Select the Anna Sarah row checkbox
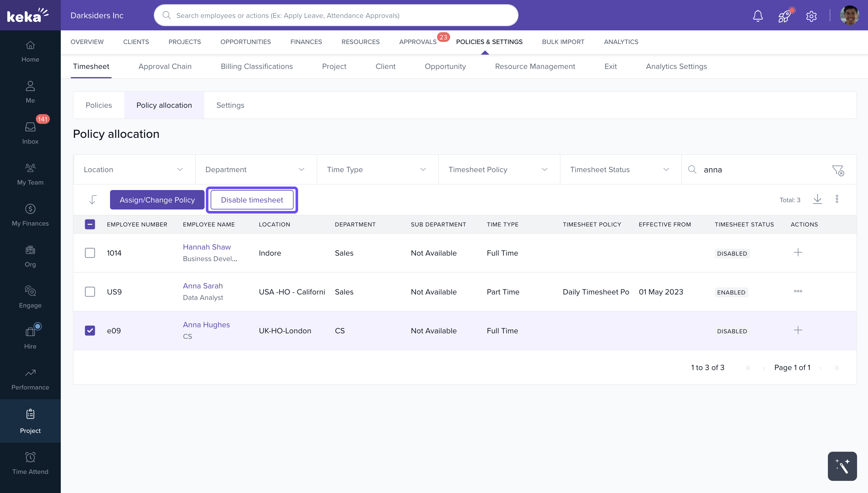The width and height of the screenshot is (868, 493). click(x=90, y=291)
